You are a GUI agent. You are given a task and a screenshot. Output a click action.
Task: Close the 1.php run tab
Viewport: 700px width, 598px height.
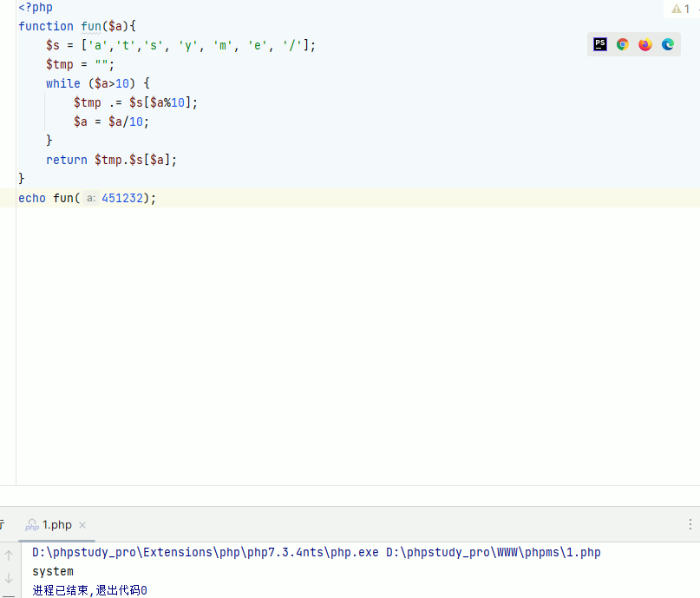[82, 525]
